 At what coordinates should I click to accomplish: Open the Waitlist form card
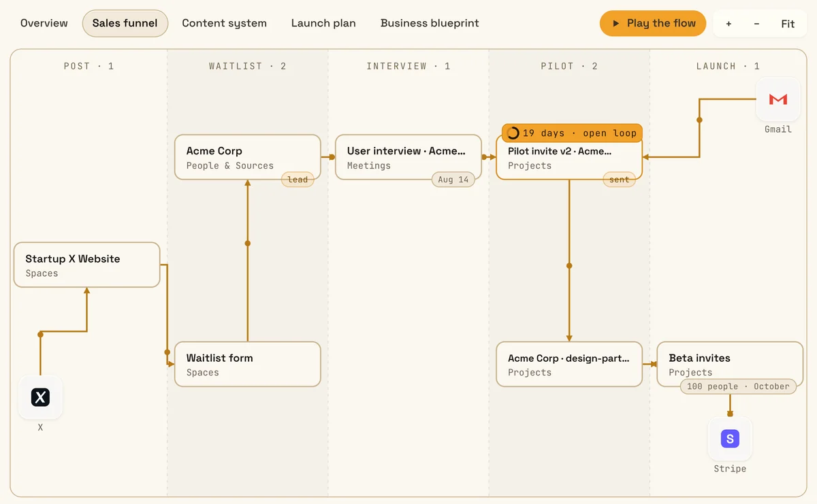coord(248,365)
